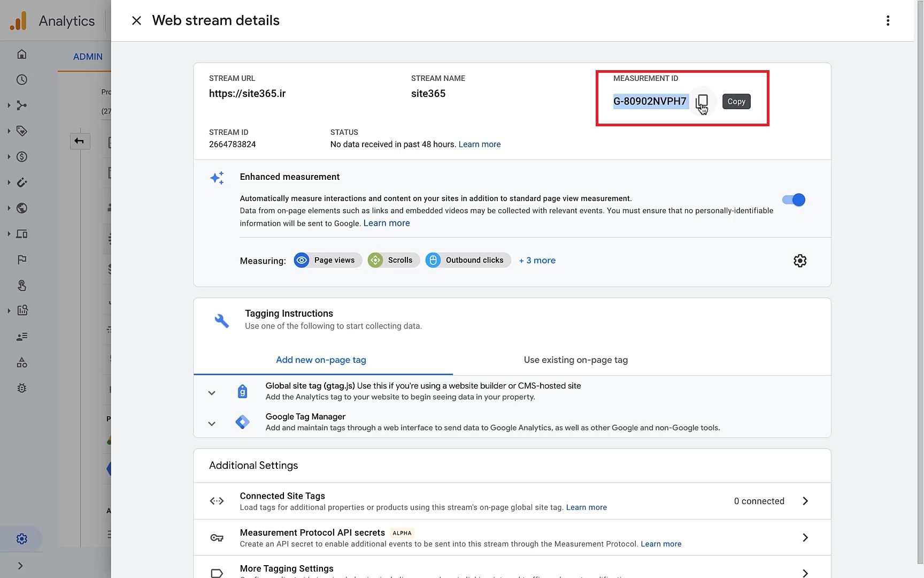Screen dimensions: 924x578
Task: Click the Monetization dollar icon in the sidebar
Action: tap(22, 157)
